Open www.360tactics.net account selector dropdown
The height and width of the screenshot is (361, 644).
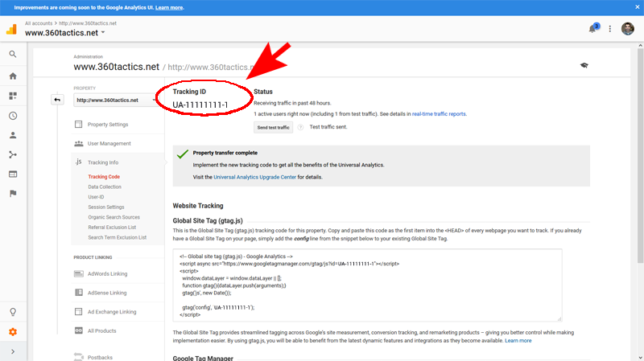[x=65, y=33]
